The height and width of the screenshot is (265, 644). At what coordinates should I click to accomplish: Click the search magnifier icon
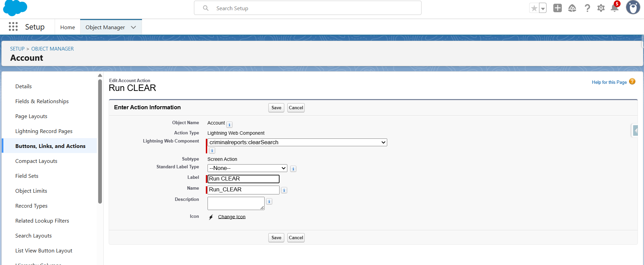pos(205,8)
